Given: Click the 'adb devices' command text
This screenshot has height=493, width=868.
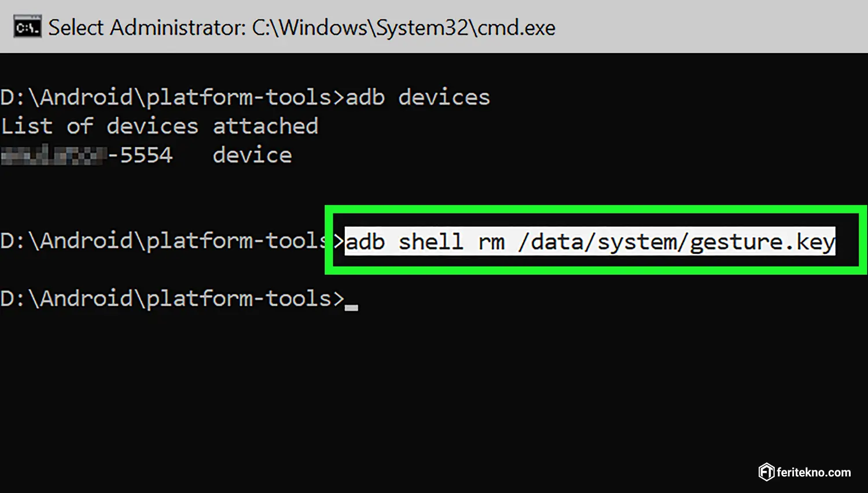Looking at the screenshot, I should [x=417, y=97].
